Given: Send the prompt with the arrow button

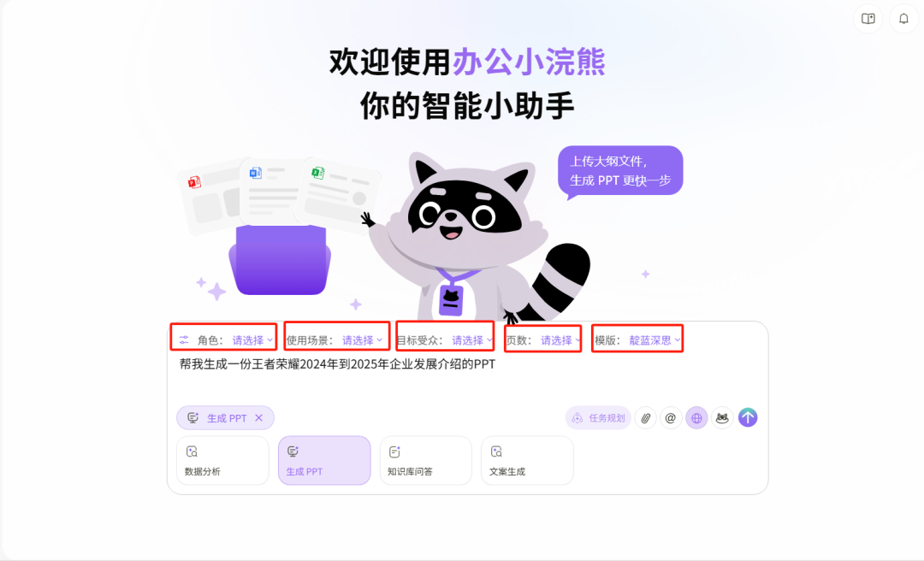Looking at the screenshot, I should 748,418.
